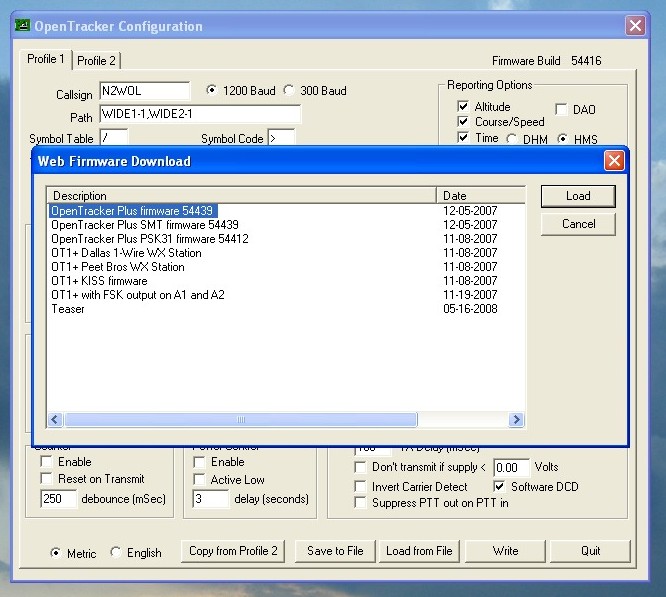Switch to the Profile 2 tab
This screenshot has height=597, width=666.
pos(96,60)
